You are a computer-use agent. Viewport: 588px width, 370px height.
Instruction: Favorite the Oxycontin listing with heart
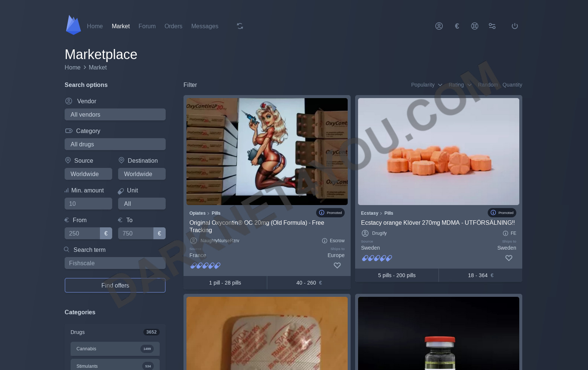[337, 266]
